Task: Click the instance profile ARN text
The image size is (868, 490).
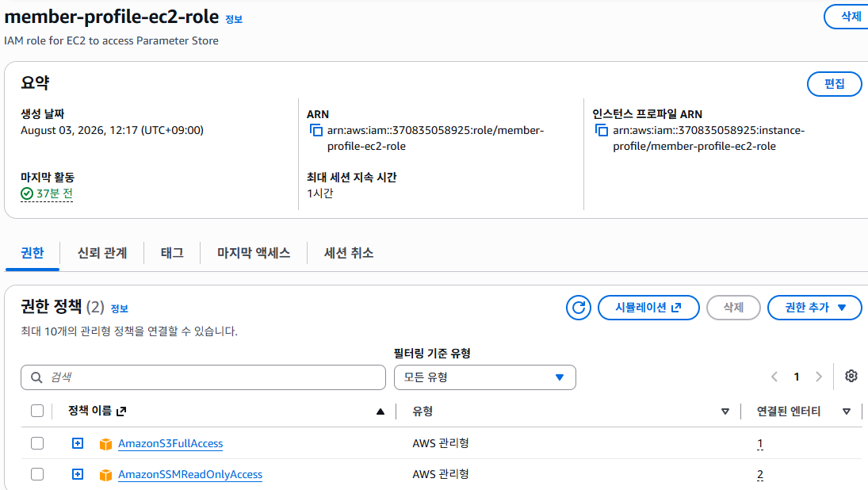Action: pos(709,139)
